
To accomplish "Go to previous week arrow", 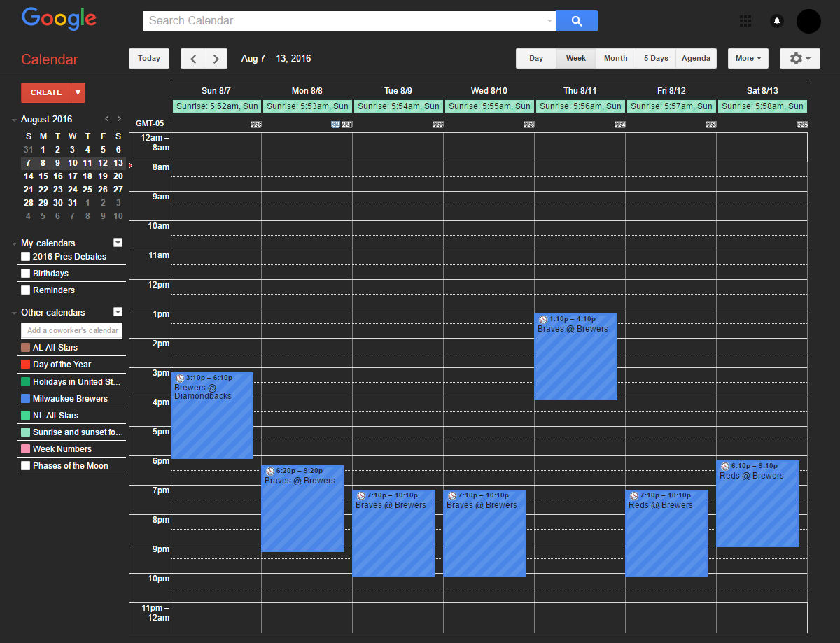I will [192, 58].
